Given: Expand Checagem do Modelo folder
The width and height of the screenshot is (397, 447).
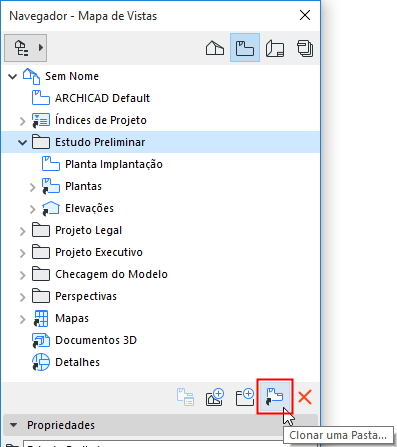Looking at the screenshot, I should coord(22,275).
